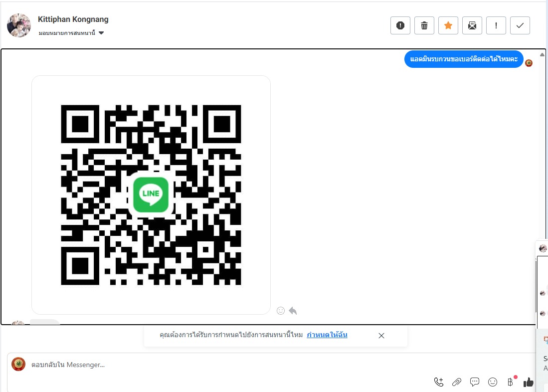The width and height of the screenshot is (548, 392).
Task: Open the Baht payment request icon
Action: pos(510,382)
